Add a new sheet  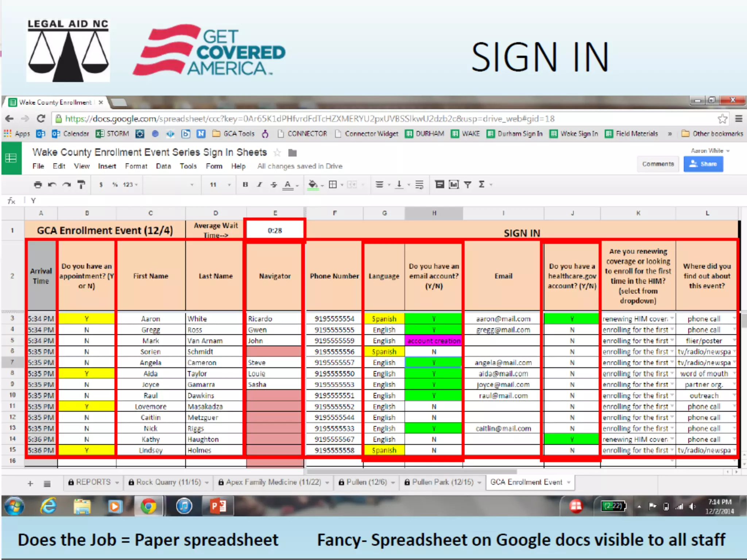(30, 484)
